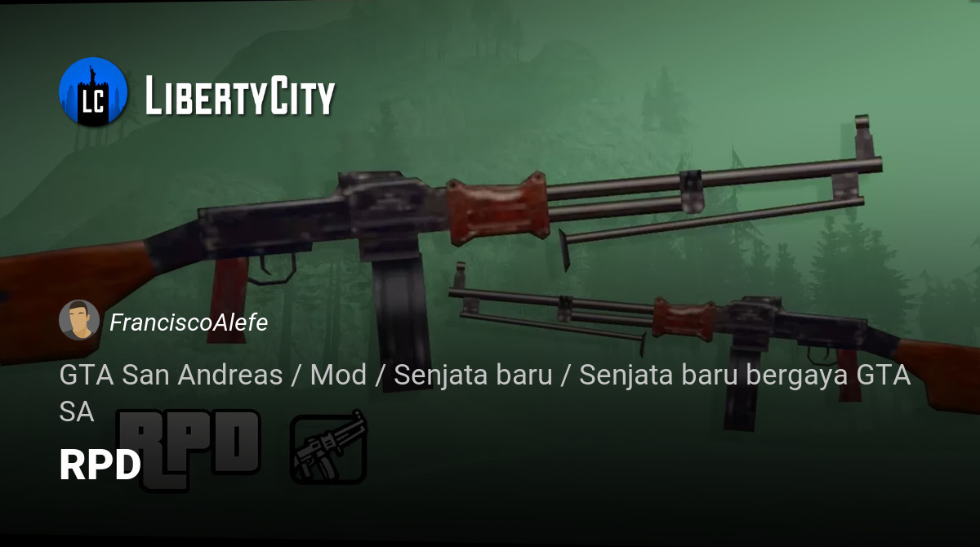
Task: Click the LibertyCity round logo icon
Action: (x=93, y=91)
